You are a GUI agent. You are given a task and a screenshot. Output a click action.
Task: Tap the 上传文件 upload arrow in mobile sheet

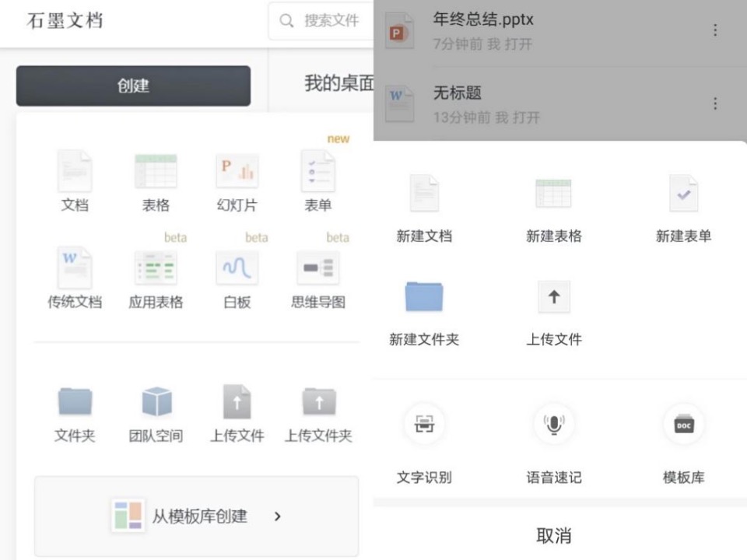coord(553,296)
